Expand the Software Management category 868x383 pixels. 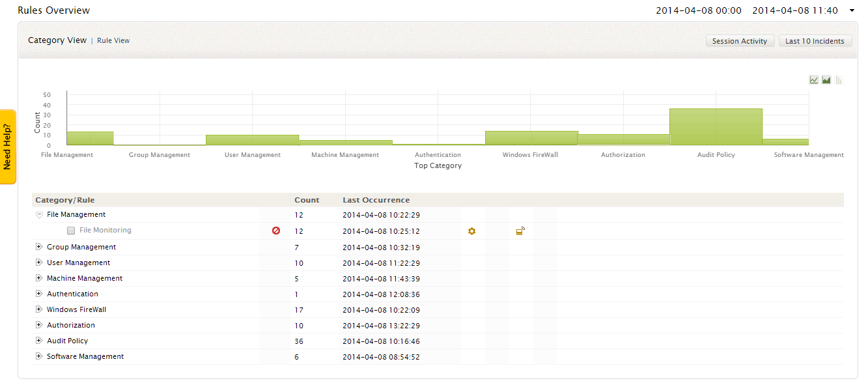[39, 356]
